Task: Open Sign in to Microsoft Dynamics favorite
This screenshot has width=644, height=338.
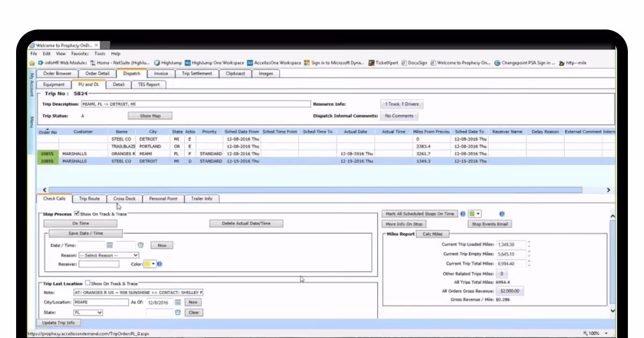Action: (334, 63)
